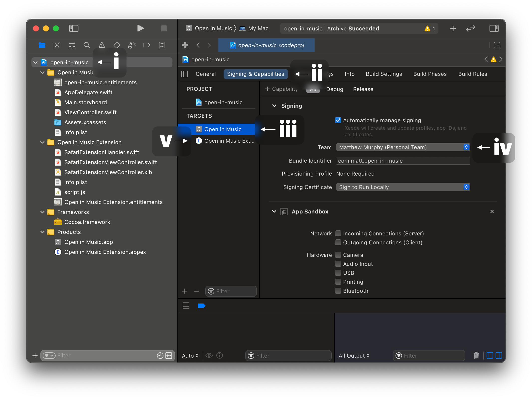532x397 pixels.
Task: Click the Bundle Identifier input field
Action: pos(403,161)
